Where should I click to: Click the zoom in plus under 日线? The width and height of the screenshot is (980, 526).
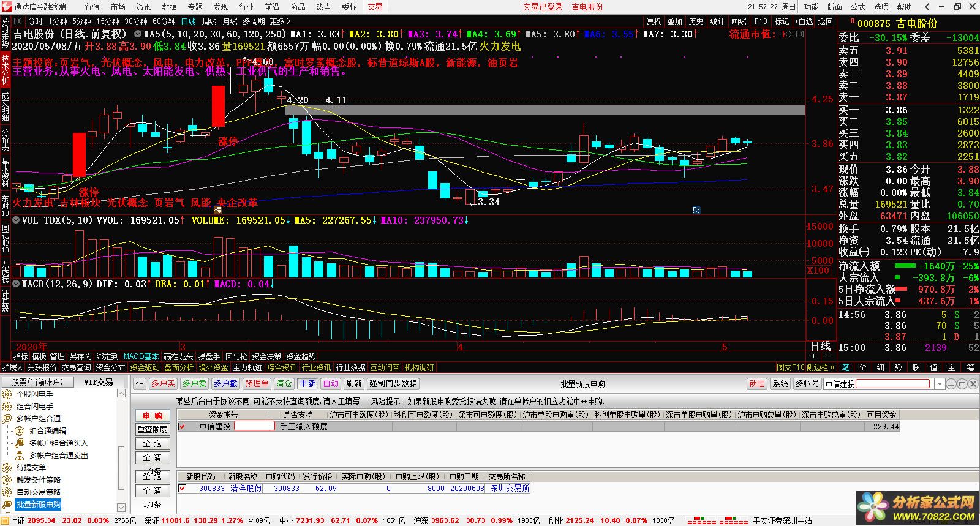pos(814,356)
